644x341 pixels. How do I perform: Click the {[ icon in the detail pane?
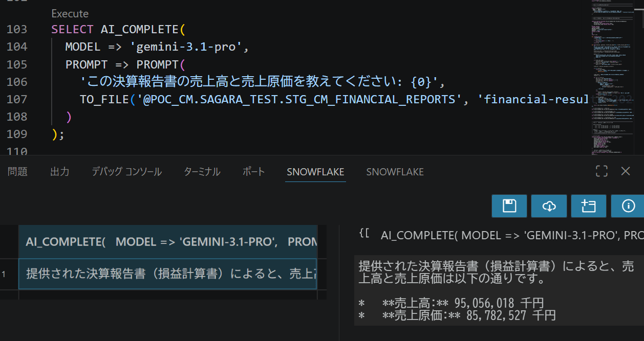tap(364, 234)
